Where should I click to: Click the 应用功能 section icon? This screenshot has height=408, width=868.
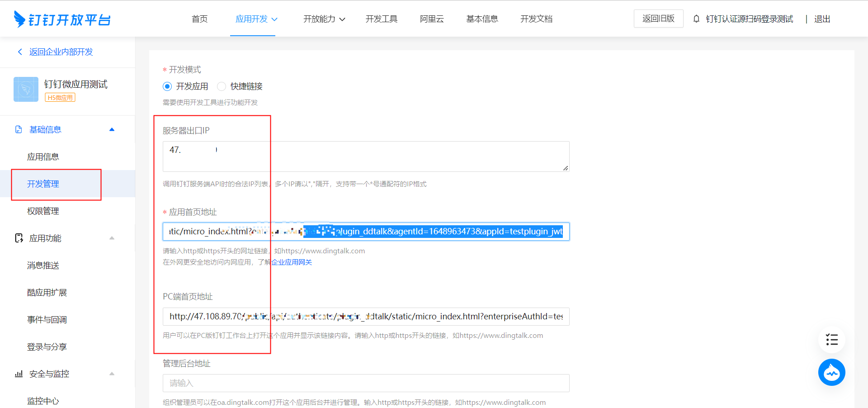(x=19, y=238)
